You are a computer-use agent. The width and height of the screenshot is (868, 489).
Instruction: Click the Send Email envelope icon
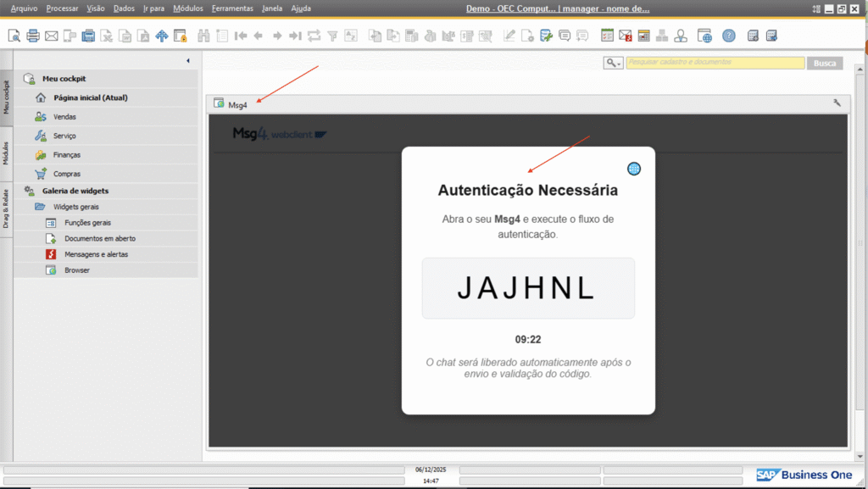coord(51,36)
